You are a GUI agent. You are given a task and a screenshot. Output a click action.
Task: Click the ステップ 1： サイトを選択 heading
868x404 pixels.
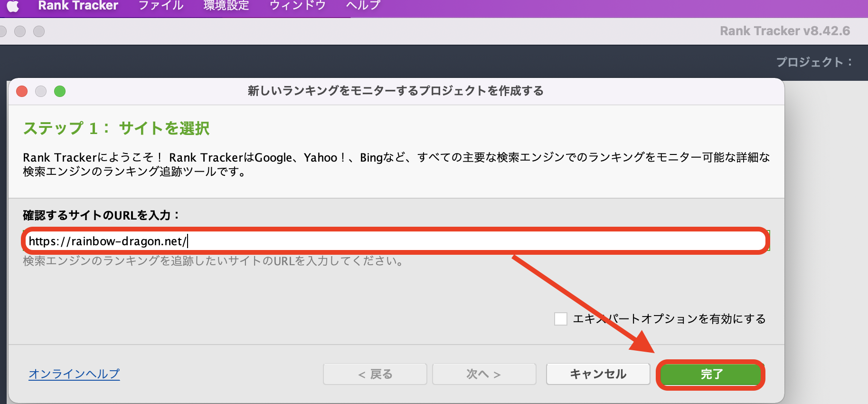click(x=116, y=128)
